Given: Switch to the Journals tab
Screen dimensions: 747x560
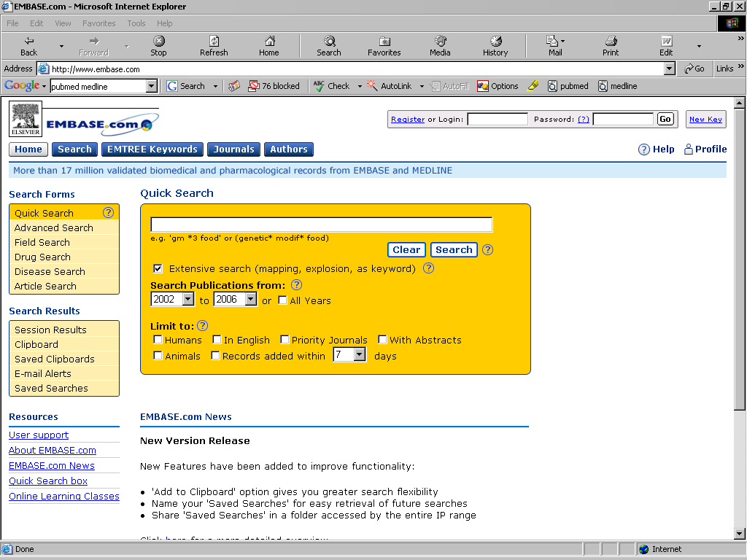Looking at the screenshot, I should [234, 149].
